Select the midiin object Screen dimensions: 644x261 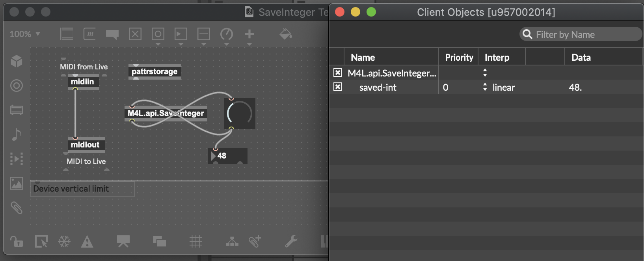point(84,82)
